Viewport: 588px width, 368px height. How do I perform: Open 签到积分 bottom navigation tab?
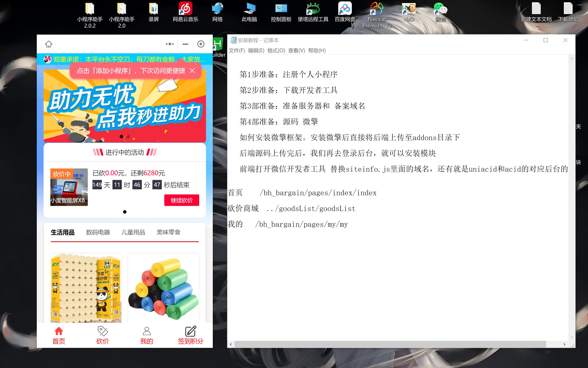coord(190,336)
